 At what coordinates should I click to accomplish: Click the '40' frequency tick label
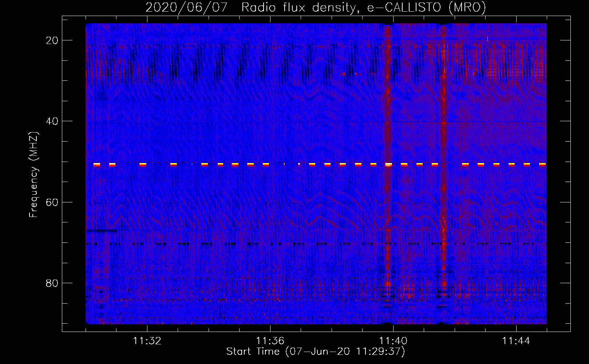tap(52, 121)
